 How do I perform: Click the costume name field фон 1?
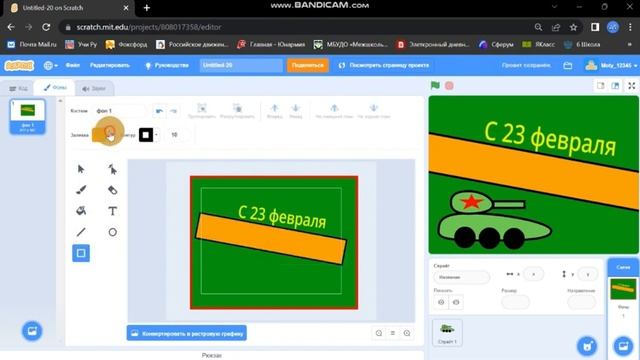pyautogui.click(x=119, y=111)
